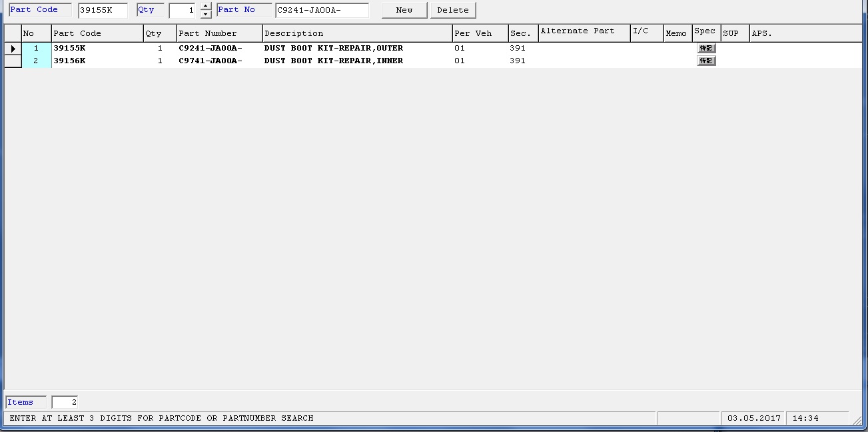Click the row selector arrow for row 1
Image resolution: width=868 pixels, height=432 pixels.
(13, 49)
